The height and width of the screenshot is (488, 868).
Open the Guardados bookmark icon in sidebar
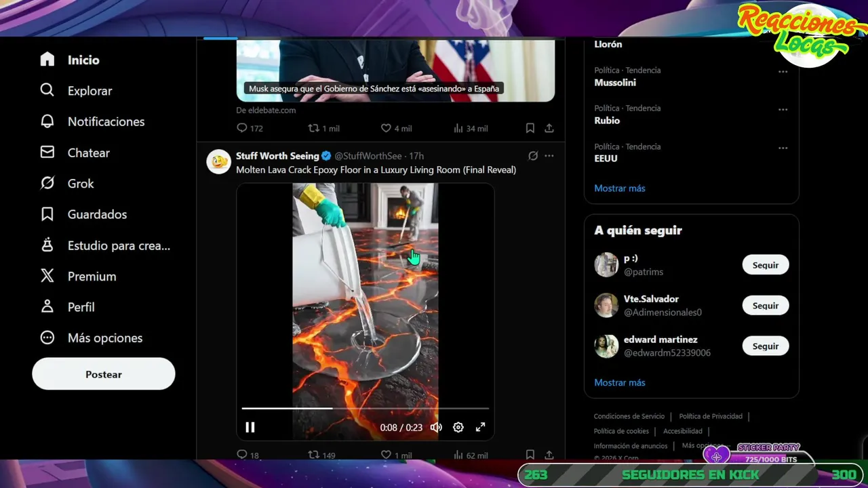(x=47, y=214)
